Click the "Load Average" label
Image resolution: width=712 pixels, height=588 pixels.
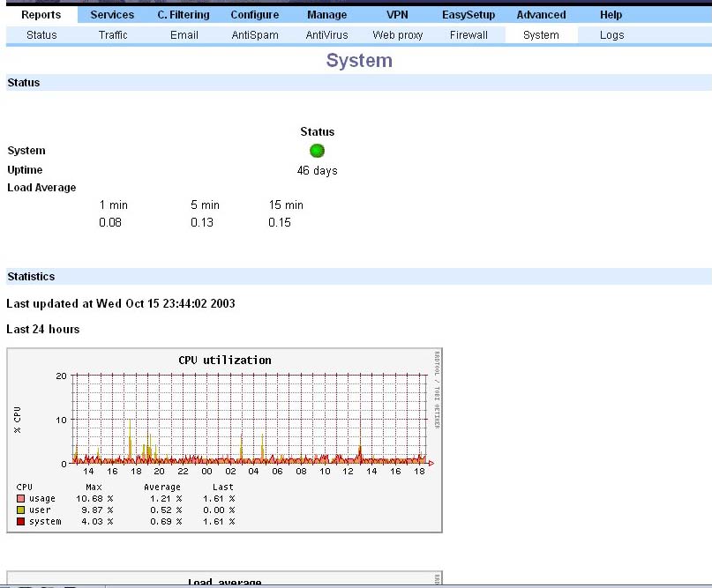coord(41,188)
